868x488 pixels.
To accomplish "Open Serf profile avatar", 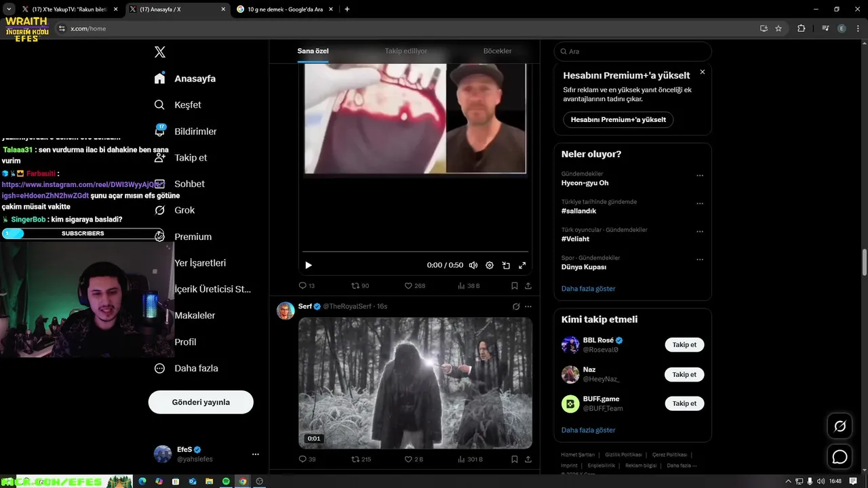I will tap(285, 310).
